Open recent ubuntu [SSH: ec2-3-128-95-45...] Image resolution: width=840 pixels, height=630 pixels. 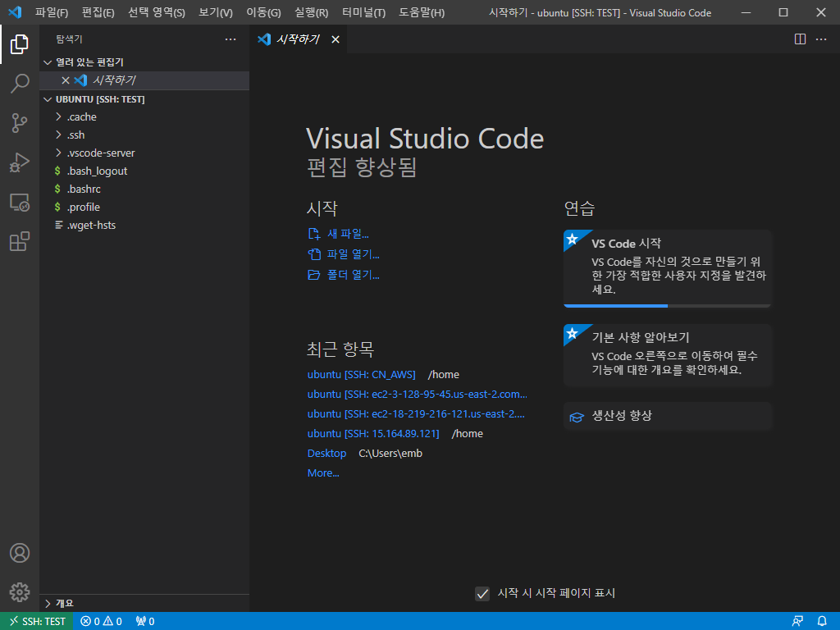click(x=418, y=395)
